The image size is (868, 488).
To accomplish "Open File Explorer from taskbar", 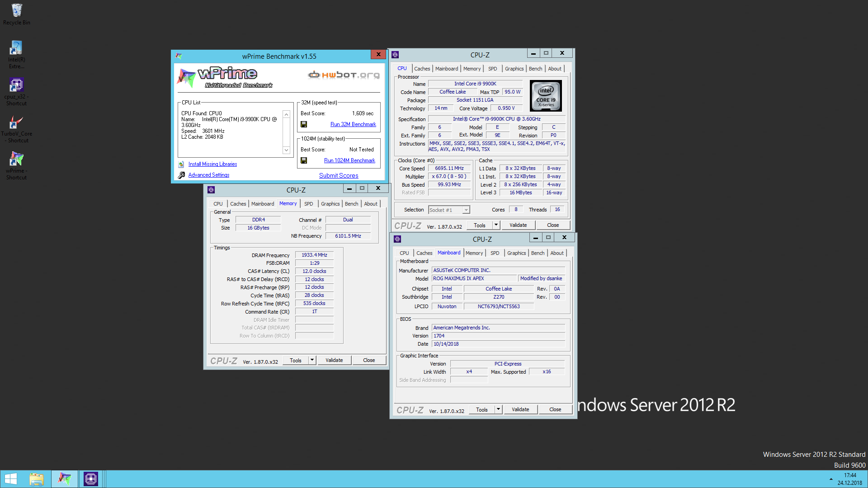I will pyautogui.click(x=37, y=479).
